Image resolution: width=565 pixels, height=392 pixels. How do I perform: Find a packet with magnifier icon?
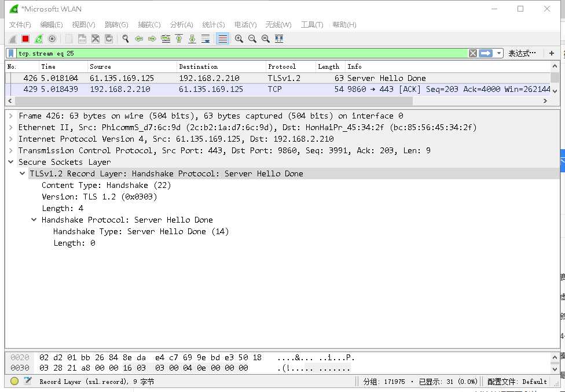[x=126, y=39]
